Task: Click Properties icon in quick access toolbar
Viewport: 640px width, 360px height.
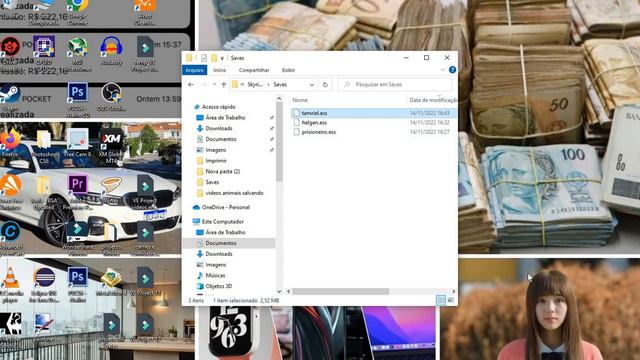Action: click(204, 58)
